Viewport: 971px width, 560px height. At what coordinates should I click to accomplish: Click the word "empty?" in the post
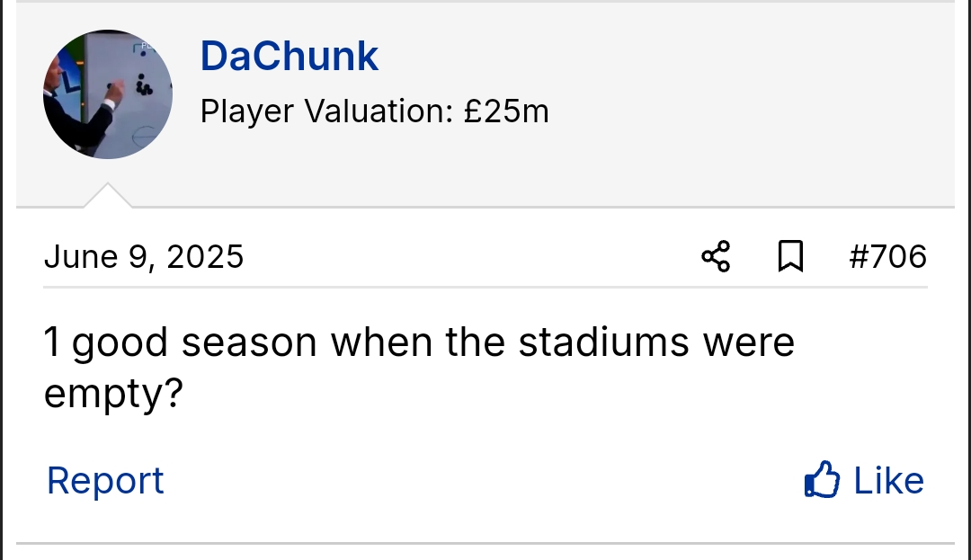pos(113,394)
